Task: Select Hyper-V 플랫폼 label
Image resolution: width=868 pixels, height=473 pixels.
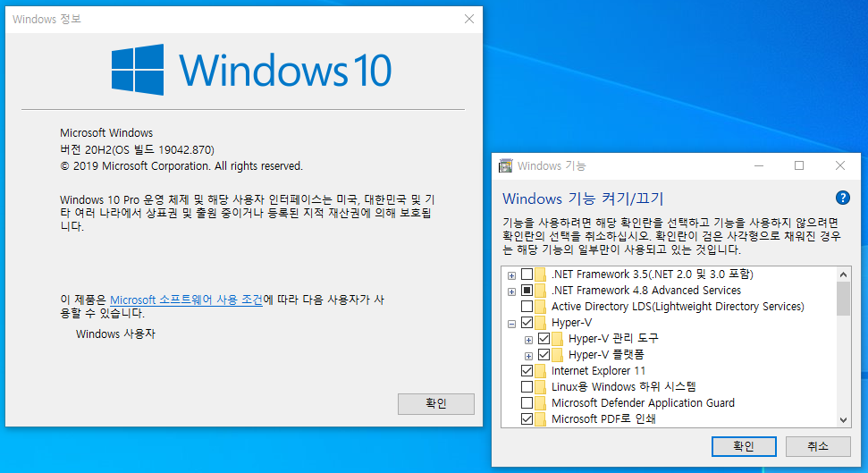Action: (606, 354)
